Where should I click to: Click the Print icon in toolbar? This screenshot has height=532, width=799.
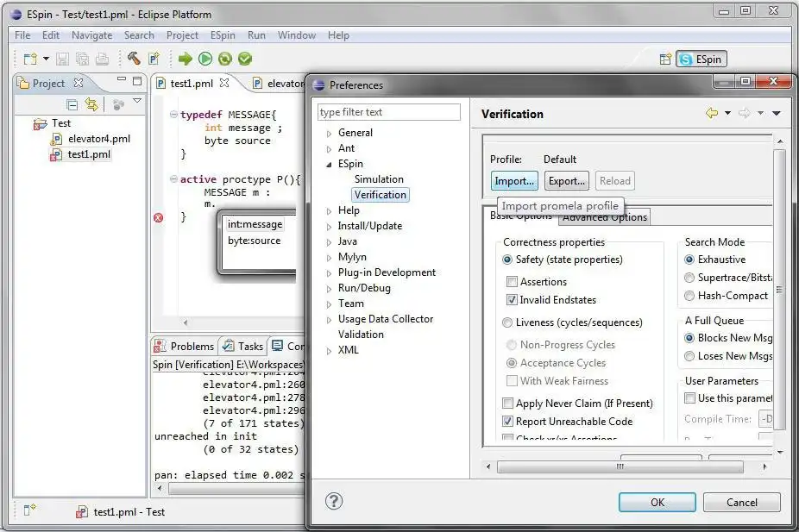tap(102, 59)
